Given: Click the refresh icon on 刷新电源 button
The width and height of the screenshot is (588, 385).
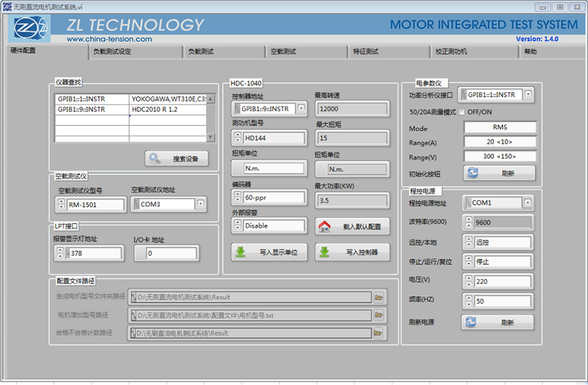Looking at the screenshot, I should tap(470, 322).
